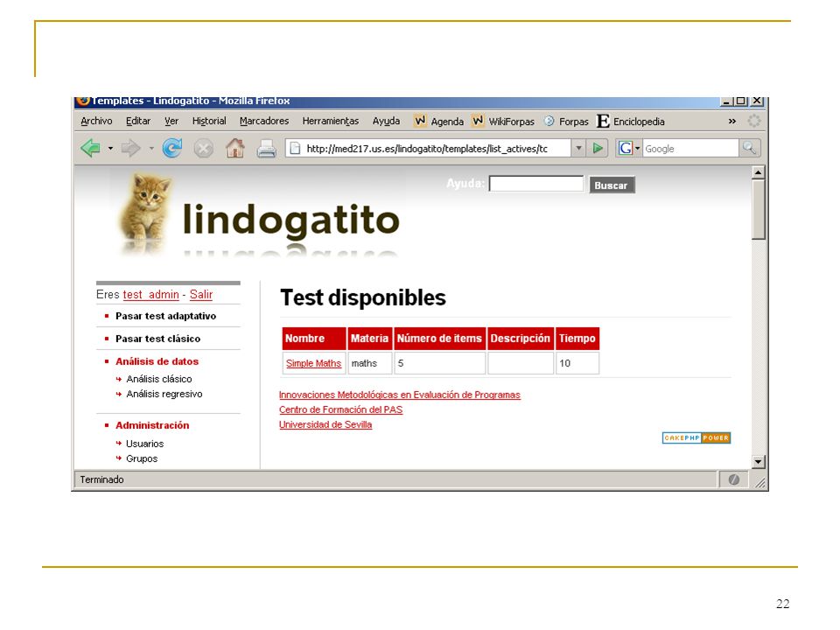840x630 pixels.
Task: Open the Agenda bookmark in the toolbar
Action: (x=438, y=121)
